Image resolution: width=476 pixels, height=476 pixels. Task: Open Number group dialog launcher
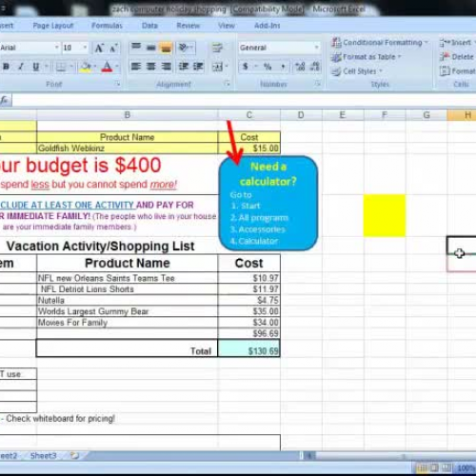pos(318,84)
